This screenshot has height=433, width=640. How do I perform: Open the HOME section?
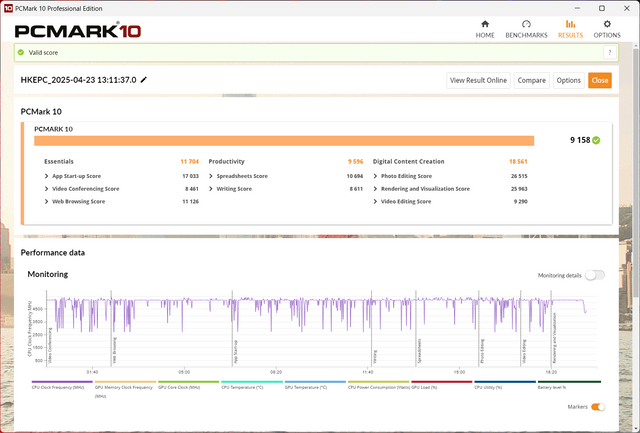pos(484,29)
